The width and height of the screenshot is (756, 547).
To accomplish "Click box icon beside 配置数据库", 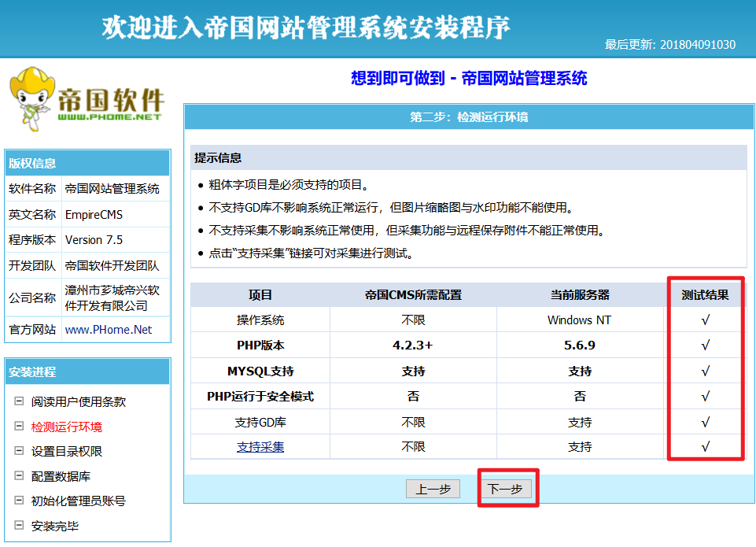I will [x=19, y=476].
